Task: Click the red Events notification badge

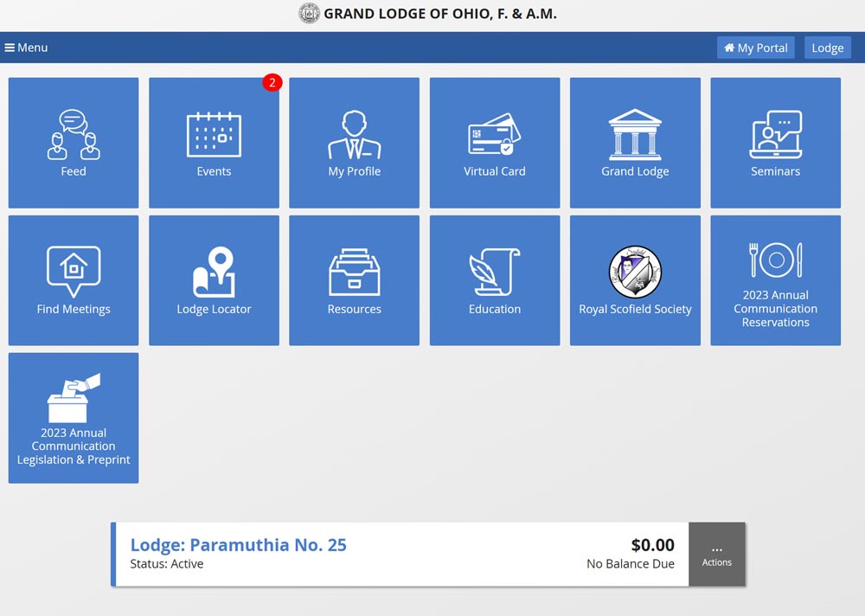Action: point(272,82)
